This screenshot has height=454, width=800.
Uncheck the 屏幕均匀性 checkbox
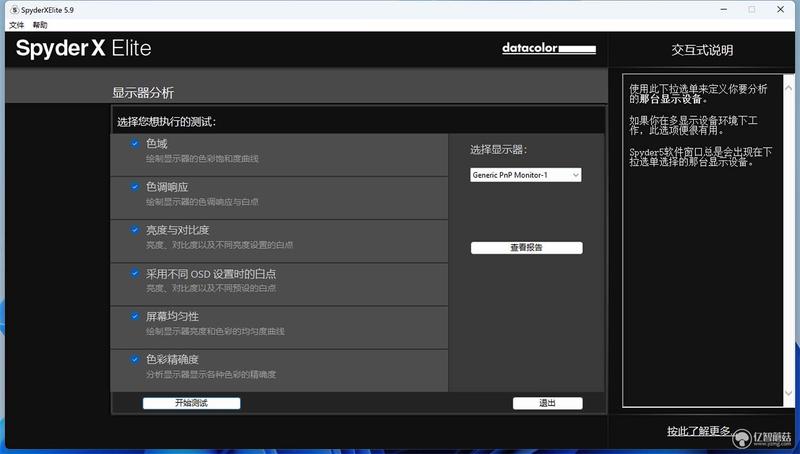tap(135, 316)
